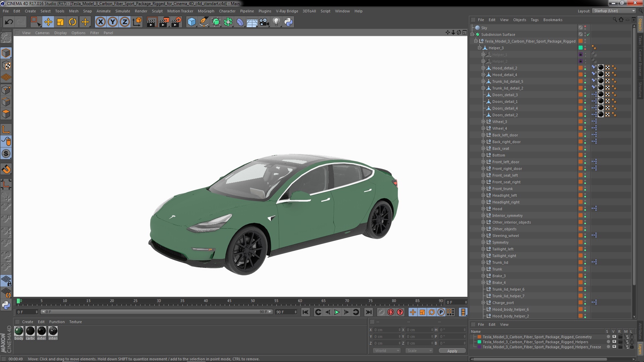
Task: Click the Array modeling icon
Action: coord(228,22)
